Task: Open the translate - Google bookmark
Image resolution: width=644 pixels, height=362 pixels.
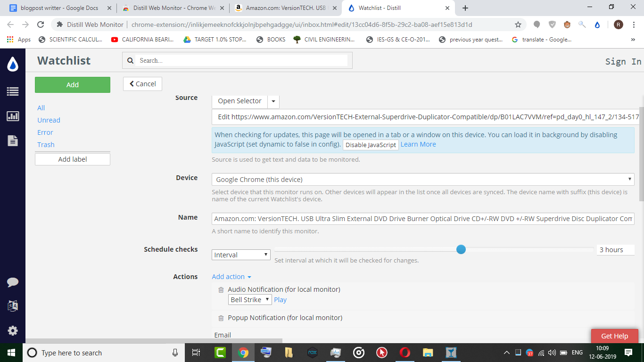Action: coord(541,40)
